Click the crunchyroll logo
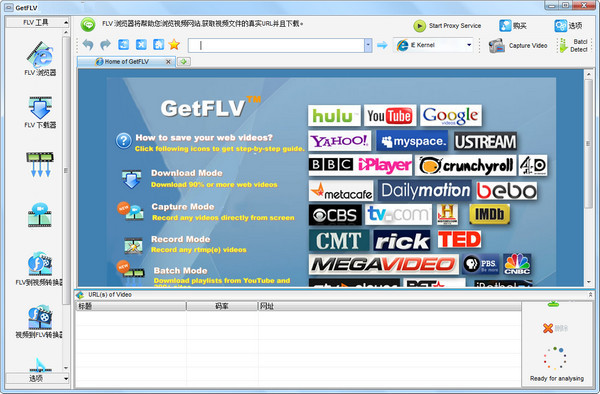The width and height of the screenshot is (600, 394). click(x=466, y=165)
